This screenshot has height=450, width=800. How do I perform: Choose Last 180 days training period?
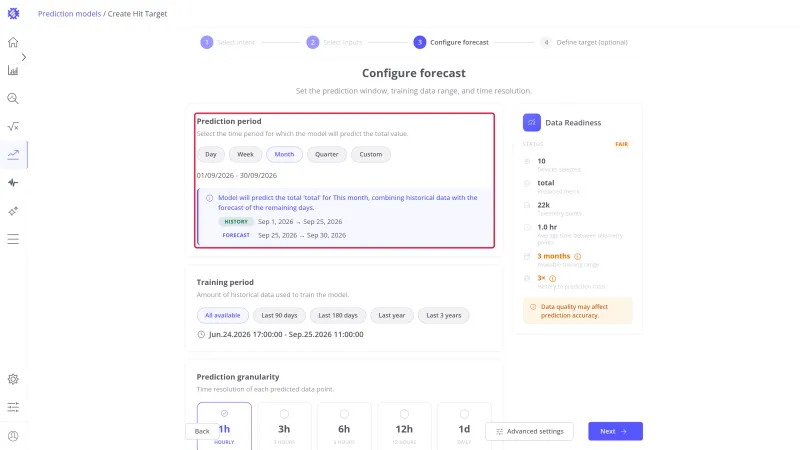(338, 316)
